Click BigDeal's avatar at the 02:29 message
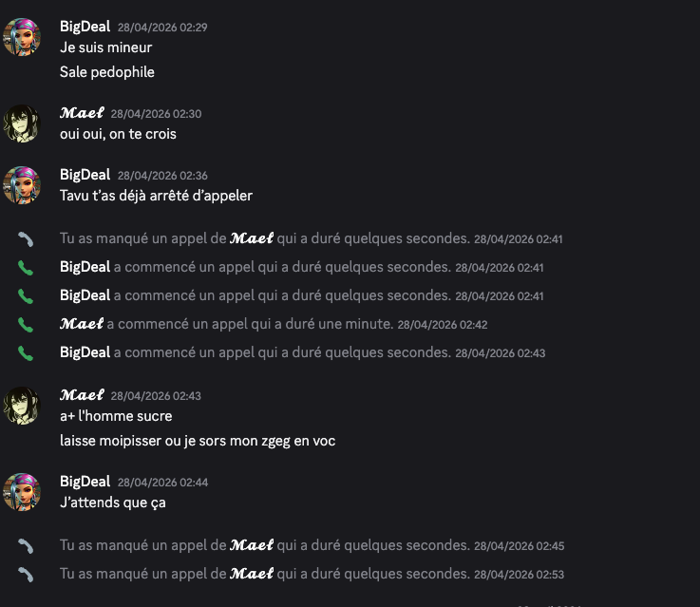The width and height of the screenshot is (700, 607). click(22, 37)
